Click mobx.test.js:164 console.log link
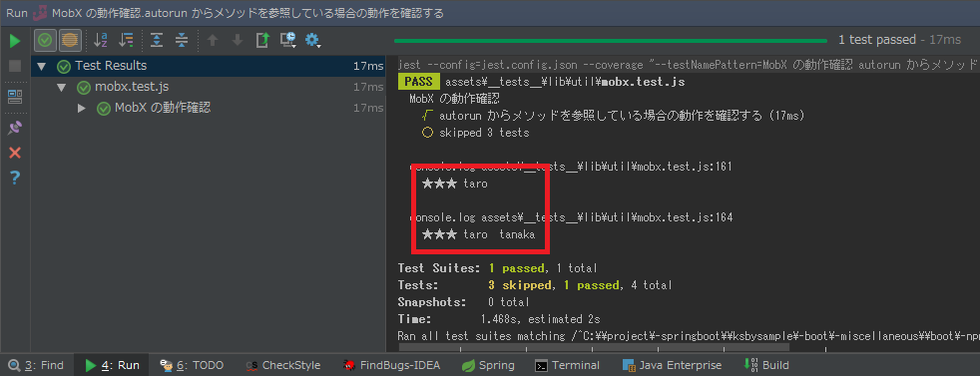The height and width of the screenshot is (376, 980). point(606,217)
